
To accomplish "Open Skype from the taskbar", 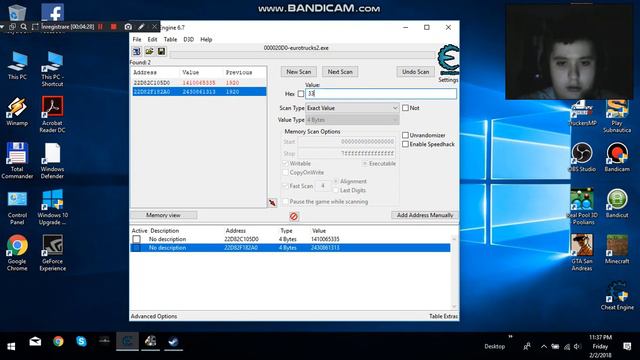I will click(81, 341).
